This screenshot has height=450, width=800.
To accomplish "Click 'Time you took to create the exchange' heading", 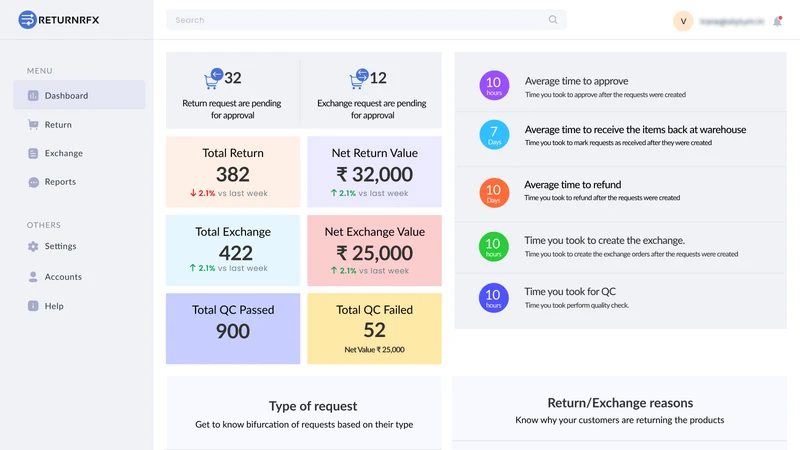I will pos(605,240).
